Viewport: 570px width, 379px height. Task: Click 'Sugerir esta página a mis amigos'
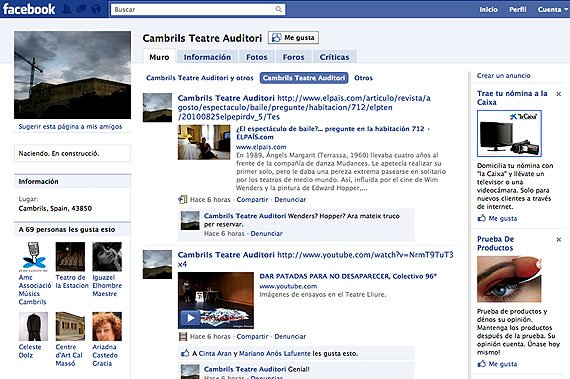71,126
